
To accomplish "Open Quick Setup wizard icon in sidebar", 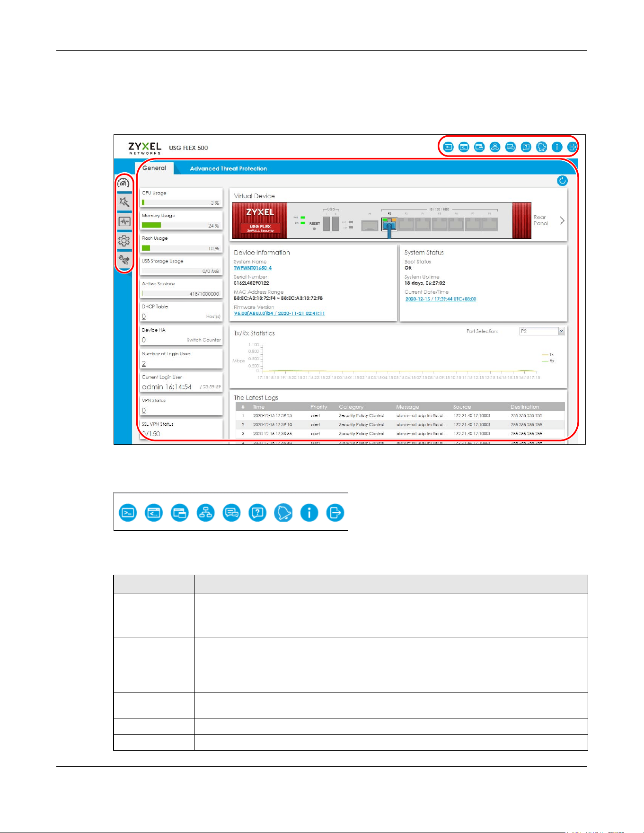I will pos(124,202).
